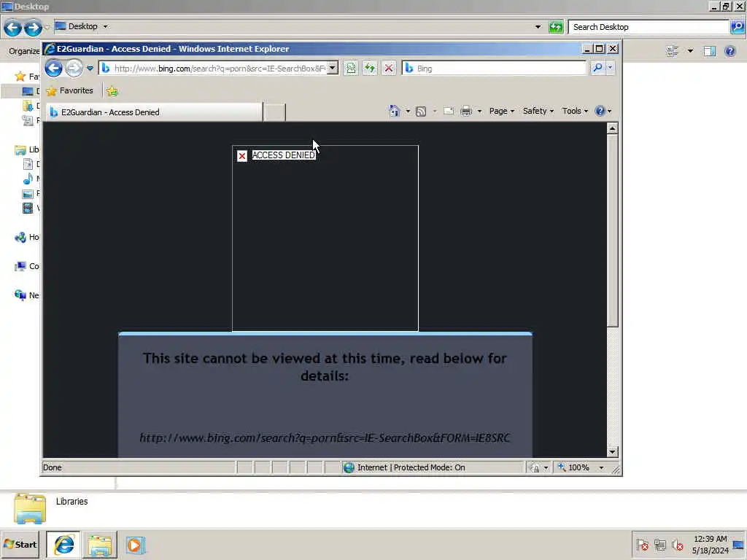
Task: Click the Read Mail icon
Action: pyautogui.click(x=449, y=111)
